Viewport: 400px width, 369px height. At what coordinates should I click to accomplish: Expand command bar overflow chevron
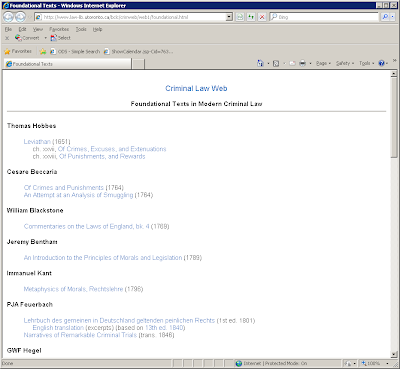395,61
